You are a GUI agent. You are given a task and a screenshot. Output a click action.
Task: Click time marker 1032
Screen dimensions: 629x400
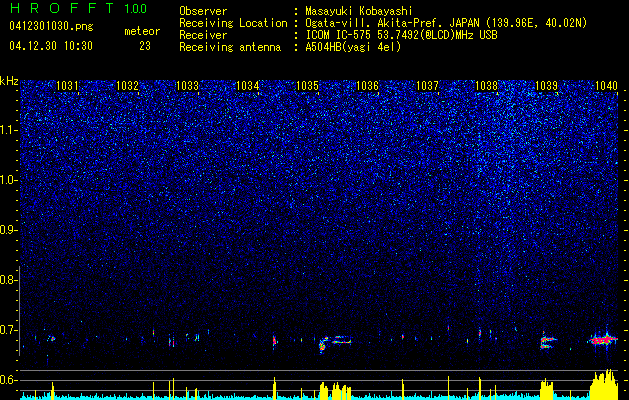(127, 85)
